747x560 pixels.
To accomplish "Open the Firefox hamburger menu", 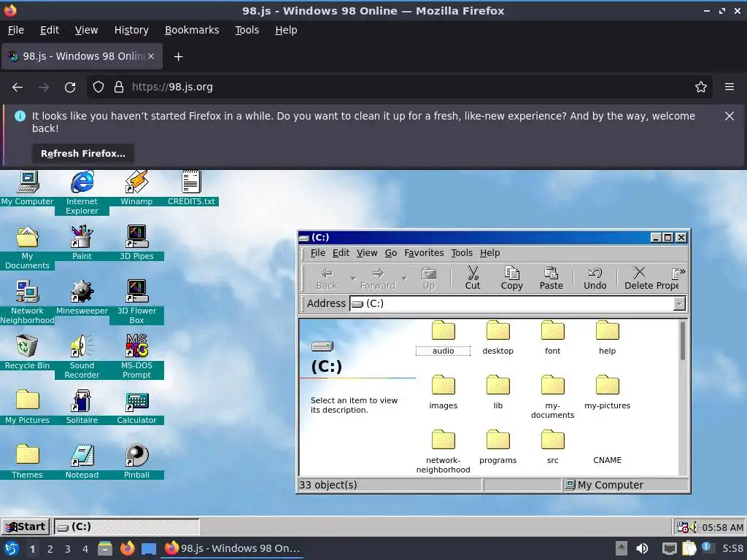I will click(729, 87).
